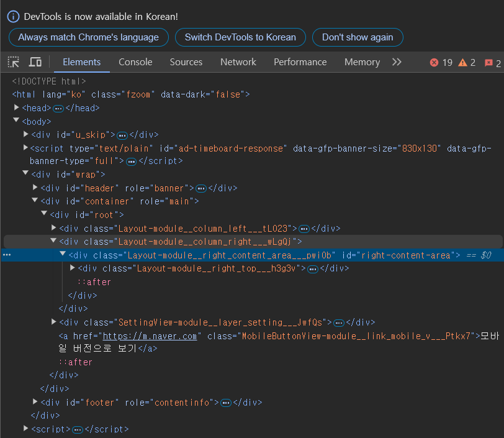Viewport: 504px width, 438px height.
Task: Collapse the div id wrap arrow
Action: tap(25, 173)
